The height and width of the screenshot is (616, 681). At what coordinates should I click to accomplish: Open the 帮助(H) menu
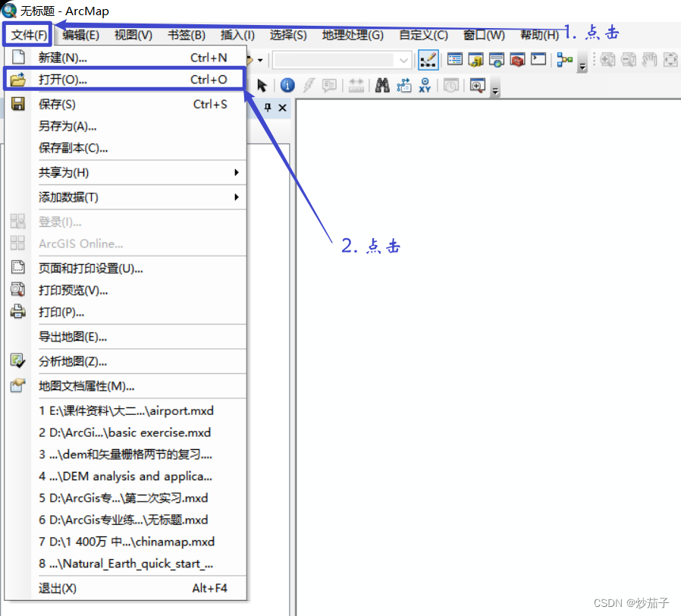click(x=539, y=35)
